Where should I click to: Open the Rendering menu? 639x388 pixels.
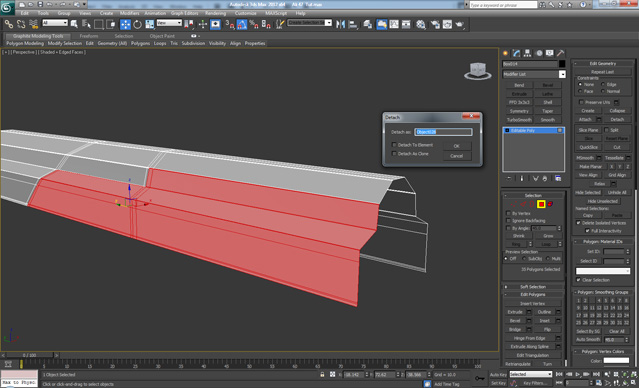216,13
